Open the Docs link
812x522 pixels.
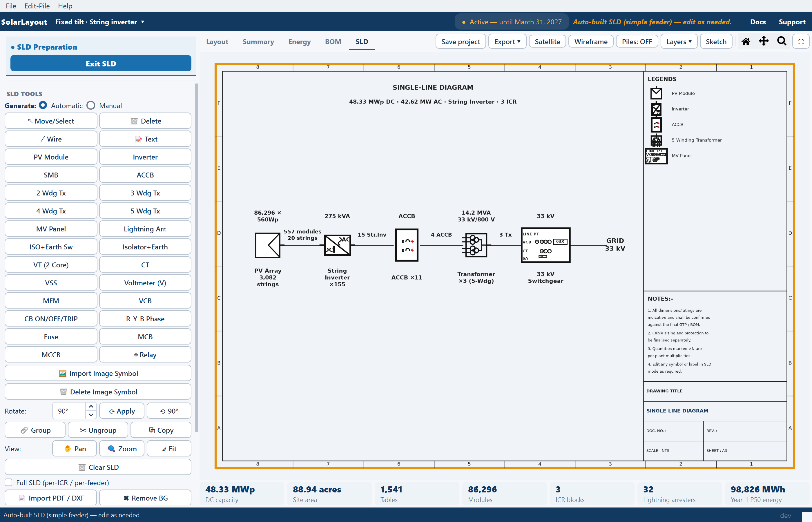(758, 22)
